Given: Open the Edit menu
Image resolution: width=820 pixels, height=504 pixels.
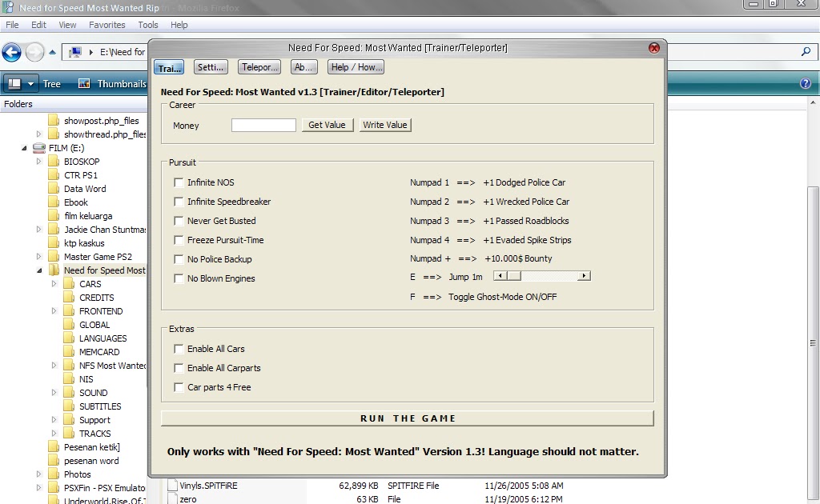Looking at the screenshot, I should point(38,25).
